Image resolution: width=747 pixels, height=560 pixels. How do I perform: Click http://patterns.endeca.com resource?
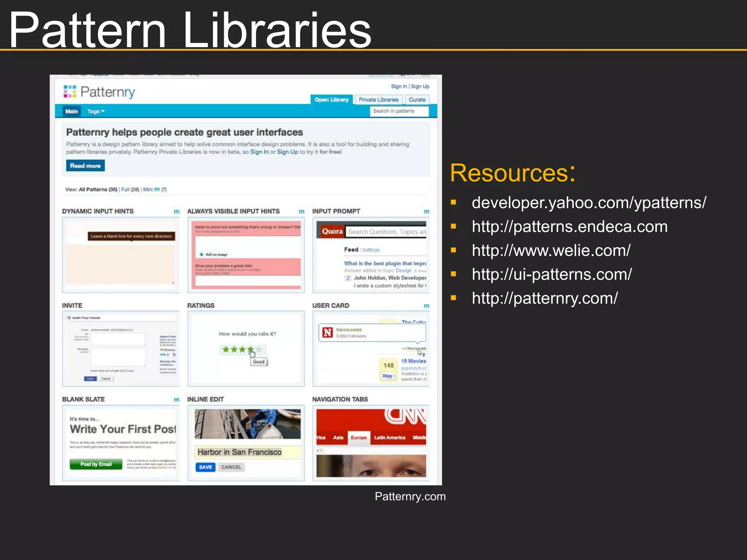click(569, 227)
